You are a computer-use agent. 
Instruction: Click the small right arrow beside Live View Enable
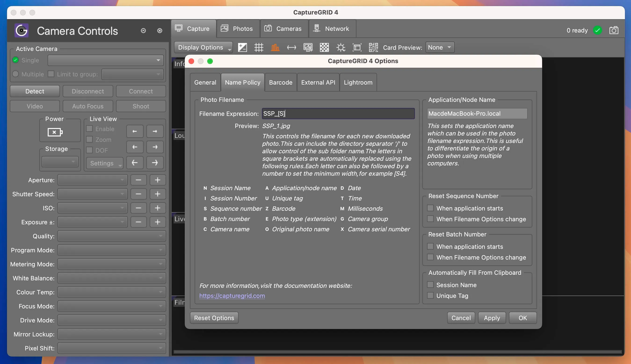click(x=155, y=131)
